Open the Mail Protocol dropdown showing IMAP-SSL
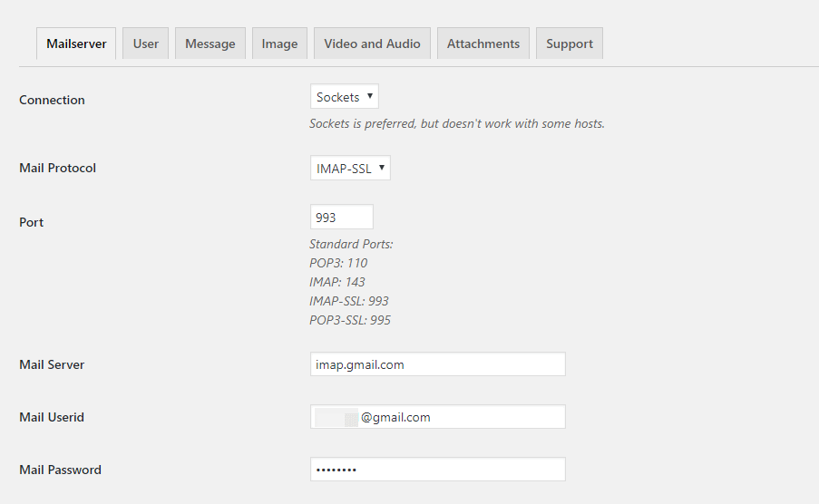 click(x=350, y=168)
